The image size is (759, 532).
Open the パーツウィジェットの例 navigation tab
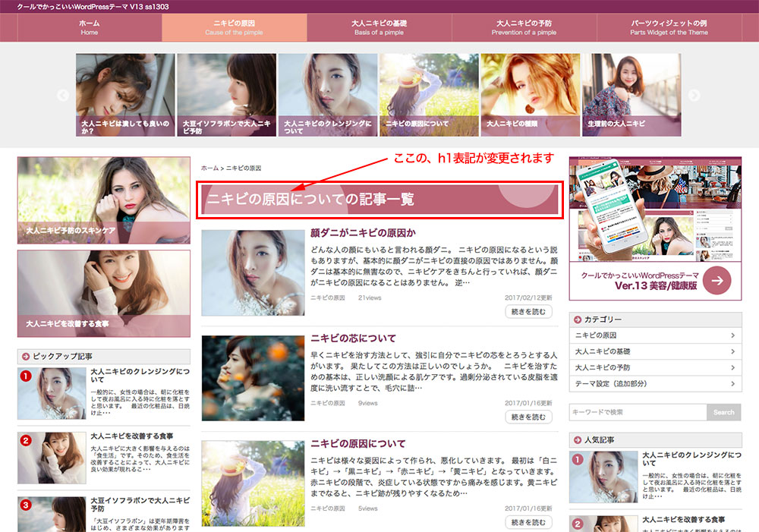(669, 27)
